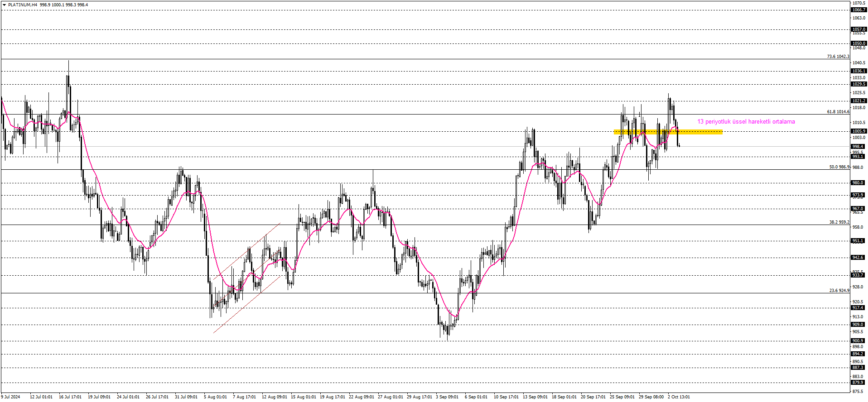Click the 973.9 price level tag
Viewport: 868px width, 402px height.
click(x=858, y=195)
